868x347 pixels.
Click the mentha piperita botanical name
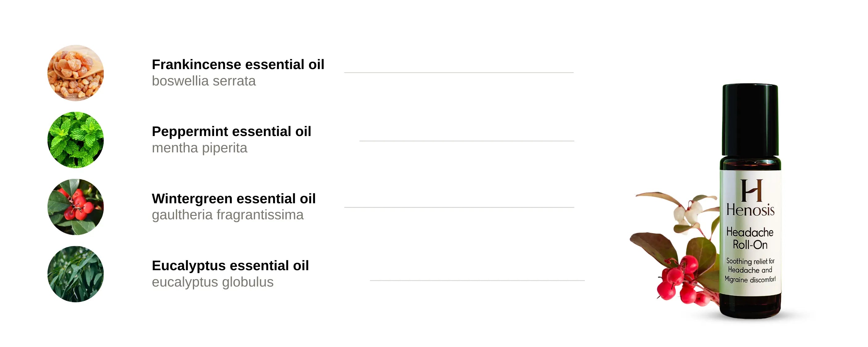[199, 148]
